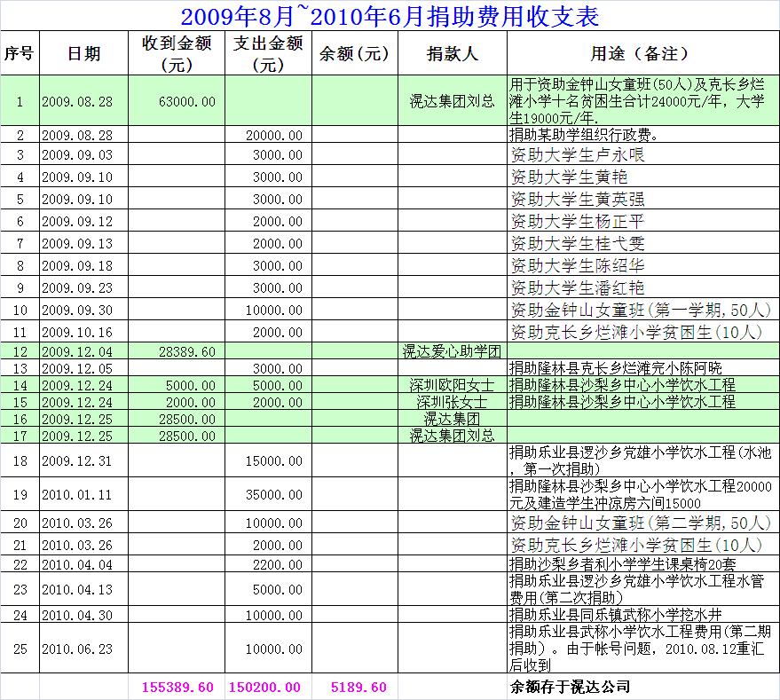Select the balance total 5189.60
The height and width of the screenshot is (700, 780).
tap(358, 687)
